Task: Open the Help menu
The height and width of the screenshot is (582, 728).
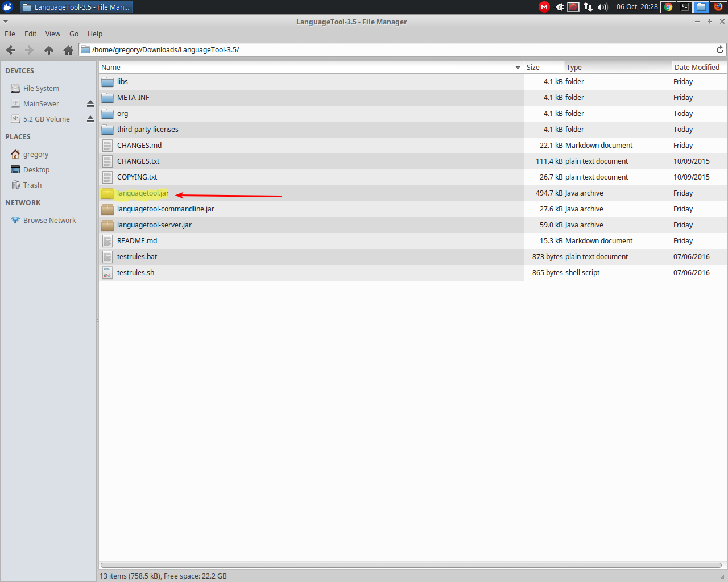Action: click(95, 34)
